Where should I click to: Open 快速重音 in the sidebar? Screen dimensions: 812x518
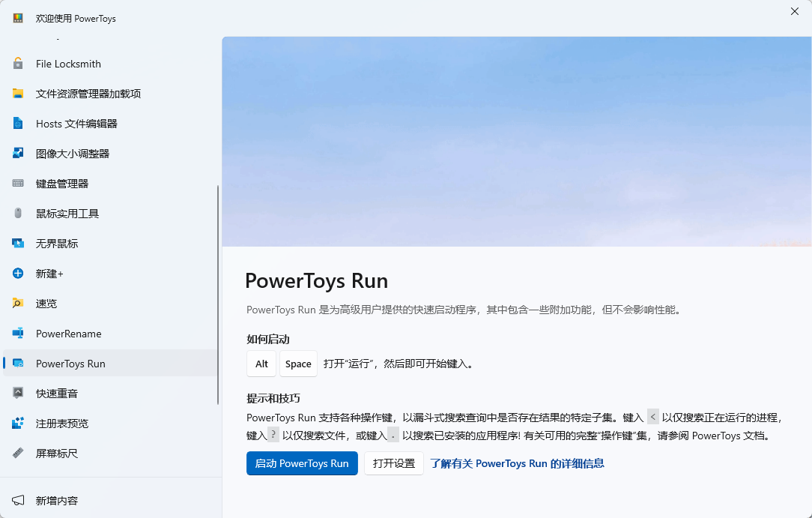[x=111, y=393]
